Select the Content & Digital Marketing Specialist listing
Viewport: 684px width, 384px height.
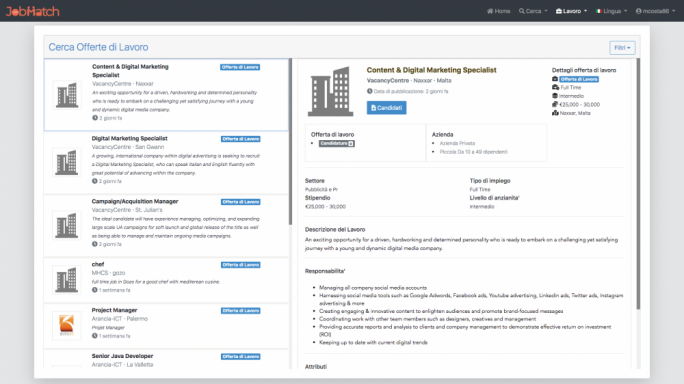pos(166,95)
